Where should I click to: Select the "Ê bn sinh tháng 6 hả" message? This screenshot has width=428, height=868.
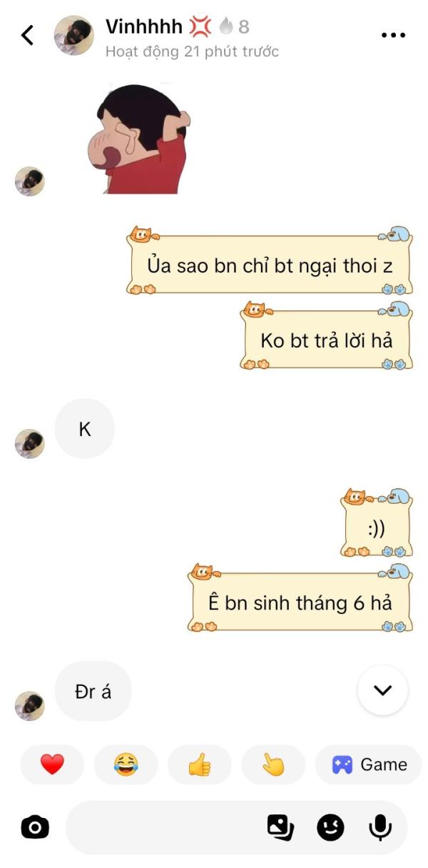click(300, 602)
